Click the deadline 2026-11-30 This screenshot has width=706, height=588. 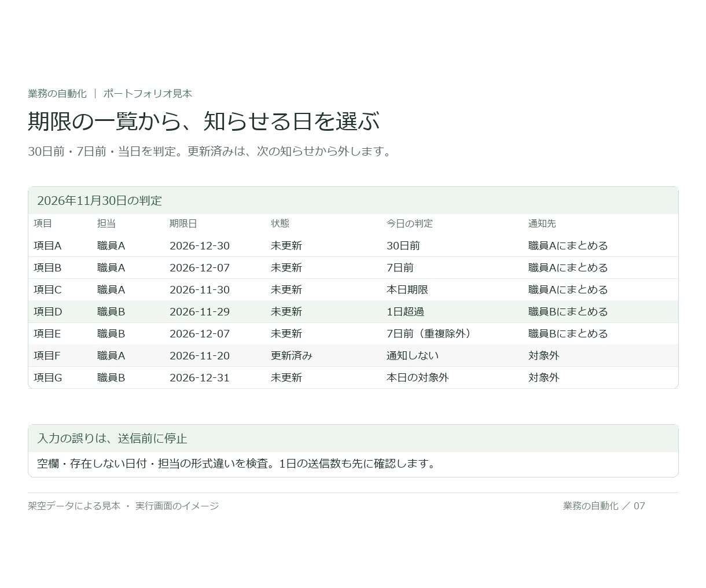[200, 290]
